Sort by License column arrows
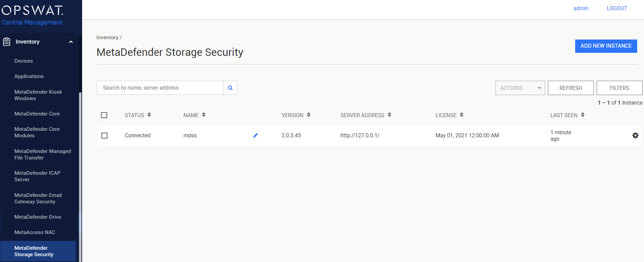 (x=462, y=115)
